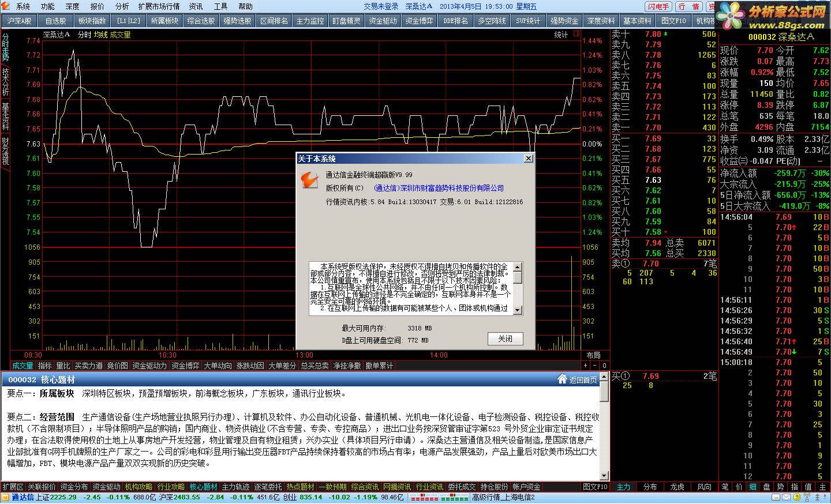Image resolution: width=831 pixels, height=504 pixels.
Task: Switch to 买卖力道 indicator tab
Action: (88, 366)
